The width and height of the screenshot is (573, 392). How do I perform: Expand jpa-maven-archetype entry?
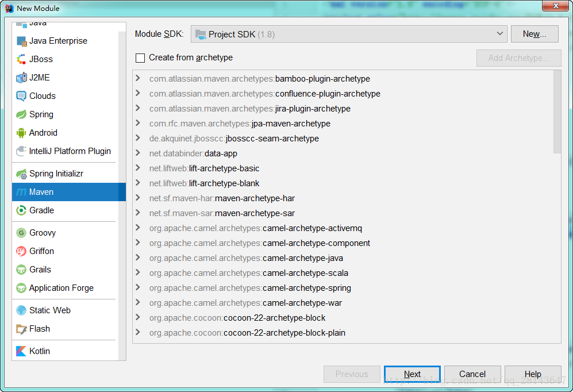point(138,123)
